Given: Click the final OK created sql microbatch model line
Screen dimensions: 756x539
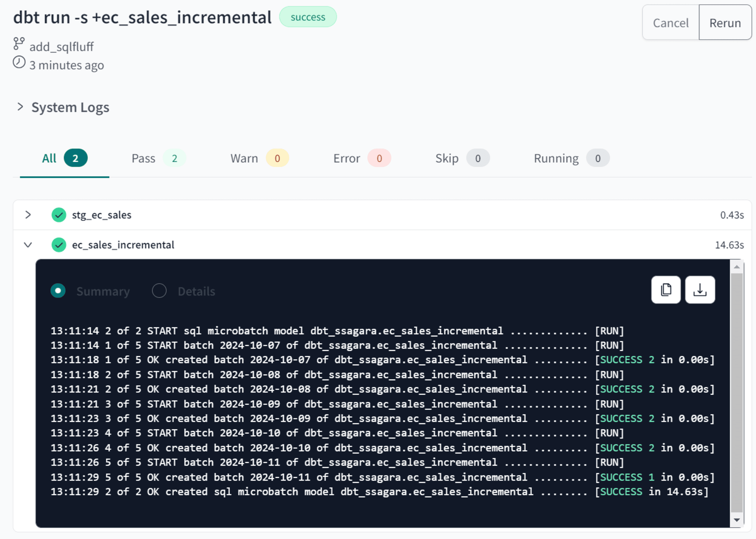Looking at the screenshot, I should [380, 492].
